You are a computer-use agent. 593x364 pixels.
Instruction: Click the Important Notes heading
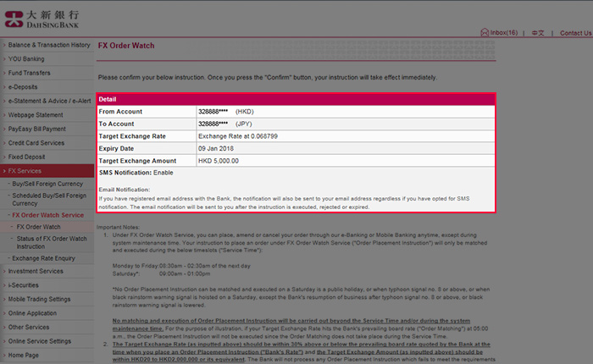tap(118, 227)
